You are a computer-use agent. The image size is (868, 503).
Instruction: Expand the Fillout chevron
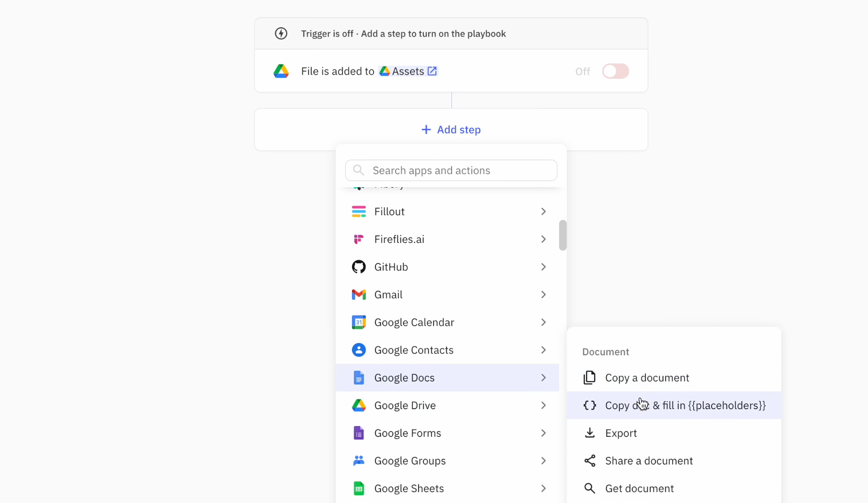pyautogui.click(x=543, y=212)
